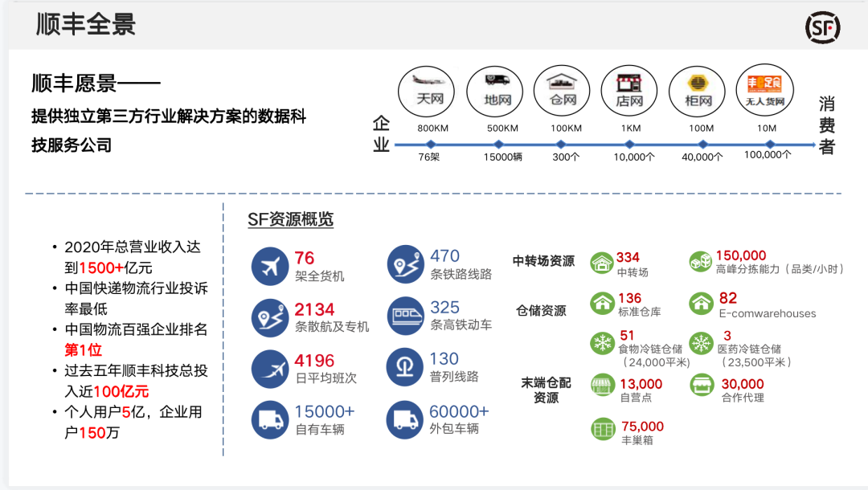Click the blue network timeline between 企业 and 消费者
Viewport: 868px width, 490px height.
pyautogui.click(x=595, y=144)
